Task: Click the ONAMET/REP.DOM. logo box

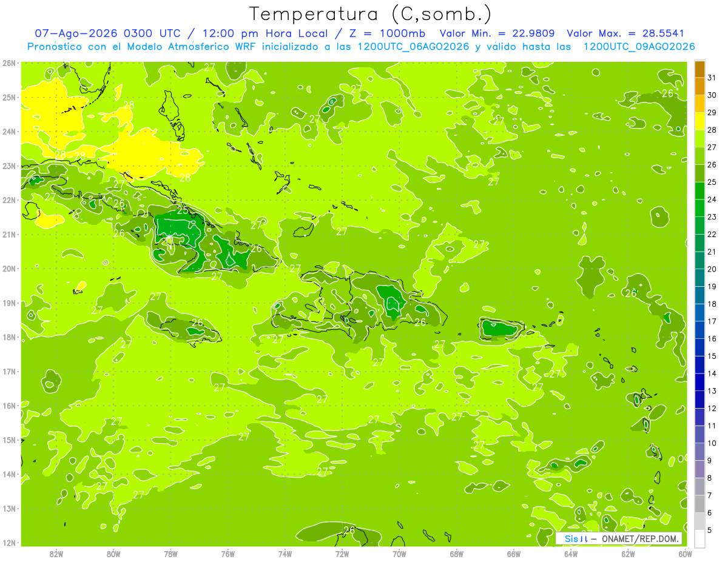Action: [x=619, y=538]
